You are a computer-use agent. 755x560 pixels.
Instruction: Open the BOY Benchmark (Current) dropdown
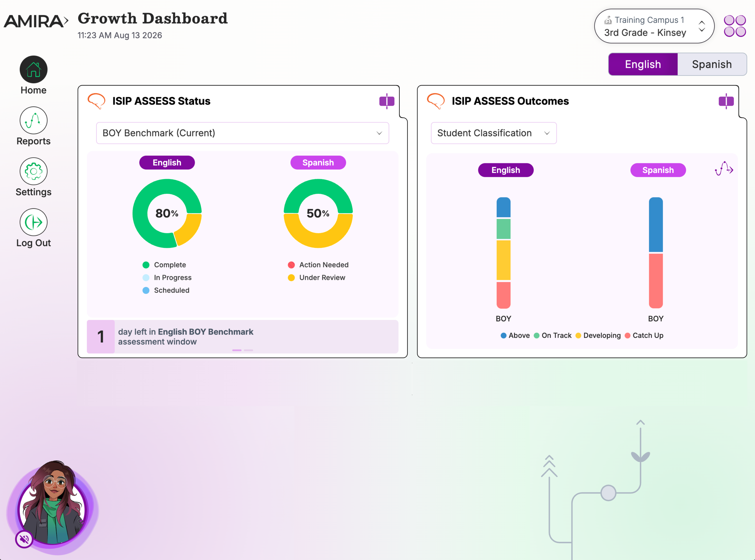click(x=243, y=133)
